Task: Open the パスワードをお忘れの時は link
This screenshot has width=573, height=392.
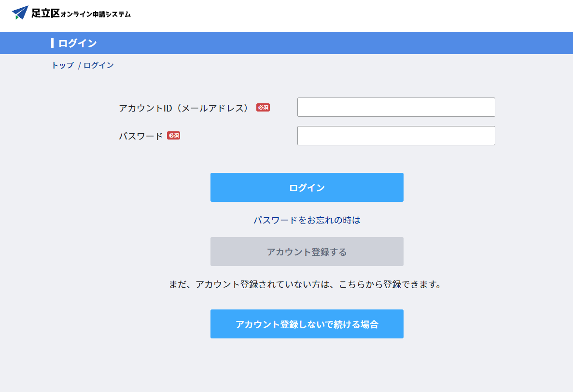Action: (307, 220)
